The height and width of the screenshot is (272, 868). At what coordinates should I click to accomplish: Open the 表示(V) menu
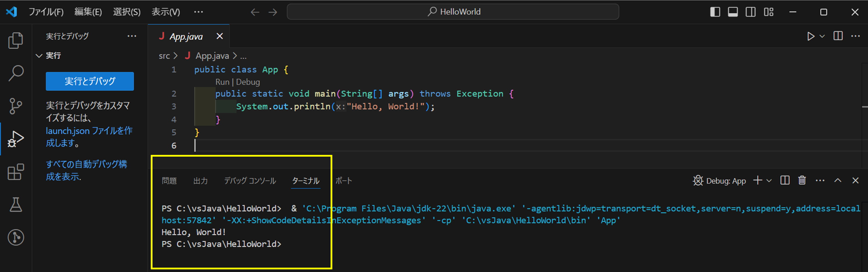(166, 12)
